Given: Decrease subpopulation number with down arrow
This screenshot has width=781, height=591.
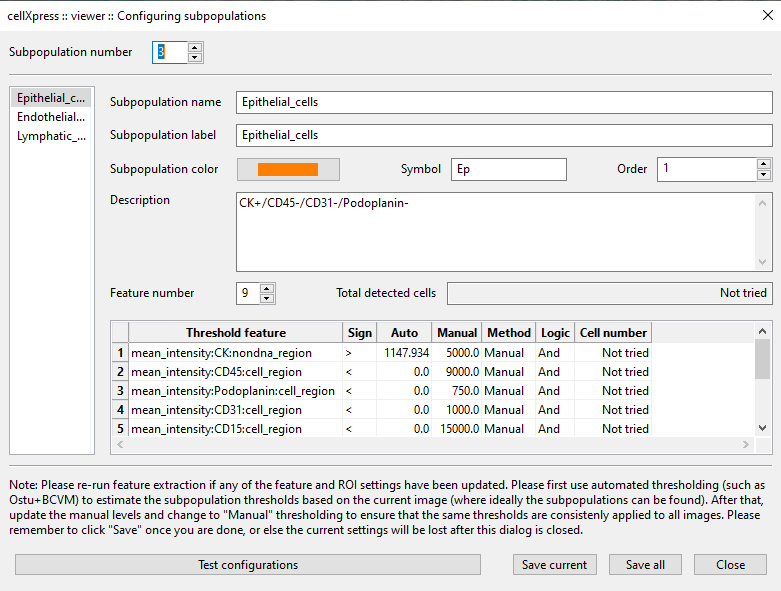Looking at the screenshot, I should coord(195,58).
